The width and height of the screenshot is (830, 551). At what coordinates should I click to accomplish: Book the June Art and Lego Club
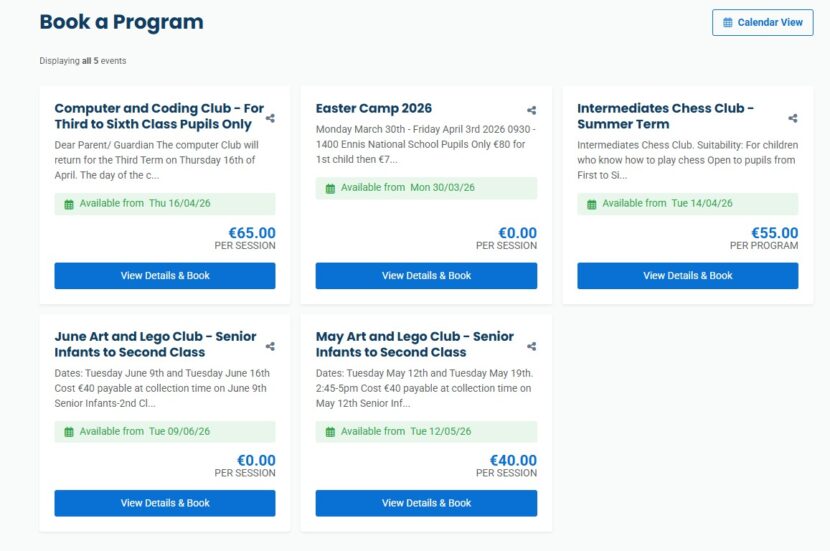pos(165,503)
